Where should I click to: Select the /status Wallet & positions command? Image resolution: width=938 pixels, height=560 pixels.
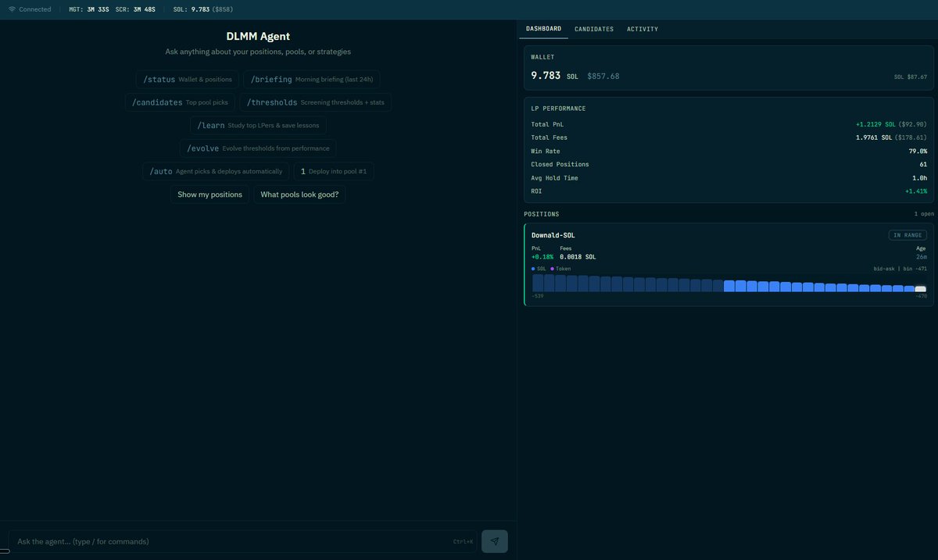click(x=187, y=78)
